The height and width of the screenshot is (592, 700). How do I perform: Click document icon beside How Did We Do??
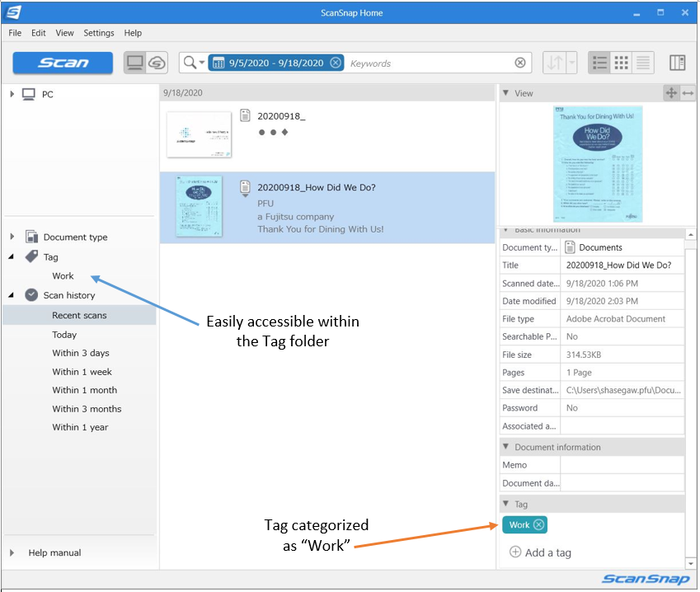coord(245,187)
